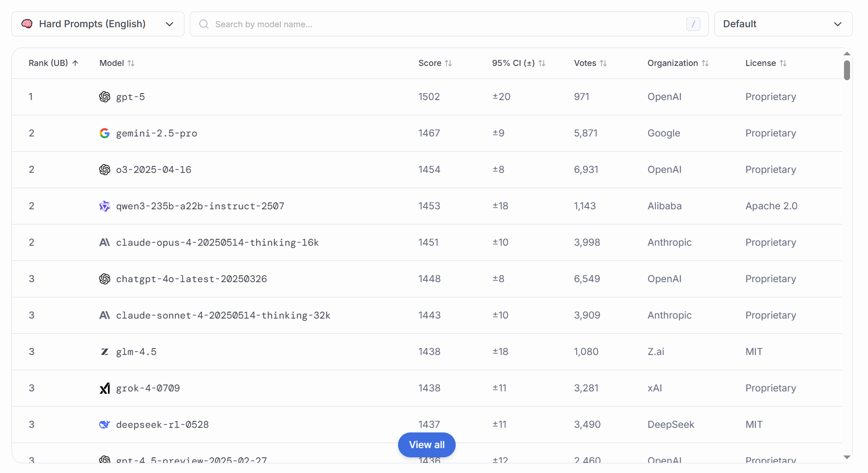Click the Rank (UB) ascending arrow icon
This screenshot has width=868, height=473.
coord(75,63)
